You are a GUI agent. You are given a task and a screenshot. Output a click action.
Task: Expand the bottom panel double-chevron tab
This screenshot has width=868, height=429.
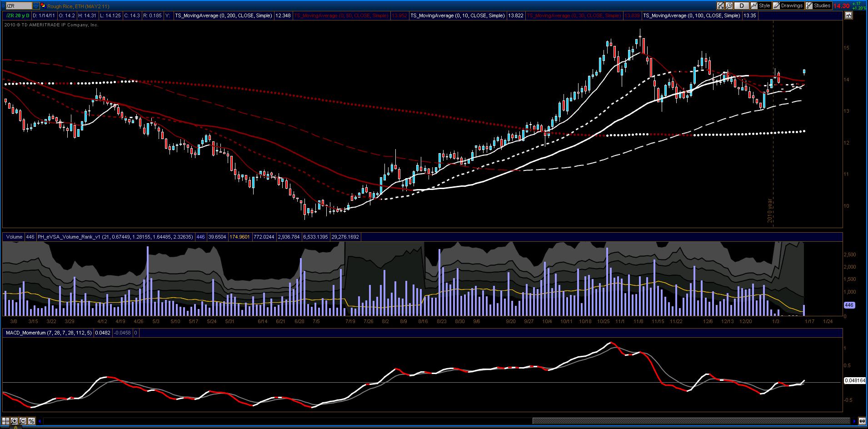[16, 427]
